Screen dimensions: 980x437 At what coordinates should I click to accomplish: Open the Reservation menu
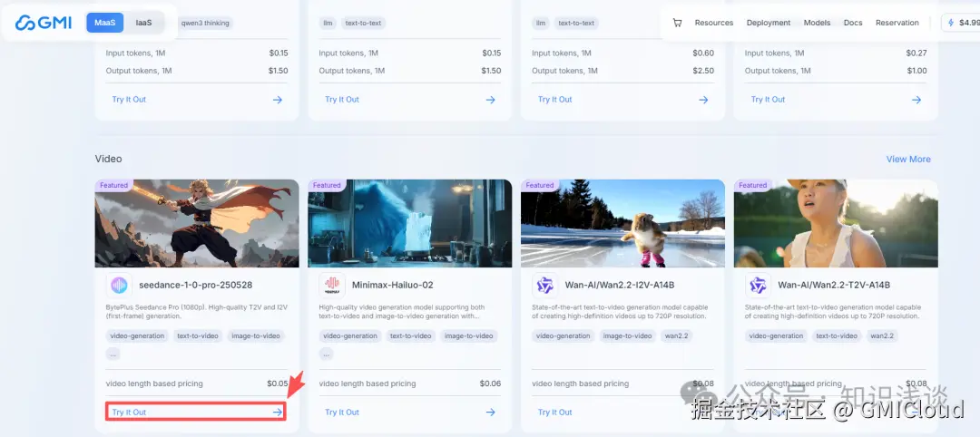[x=897, y=23]
